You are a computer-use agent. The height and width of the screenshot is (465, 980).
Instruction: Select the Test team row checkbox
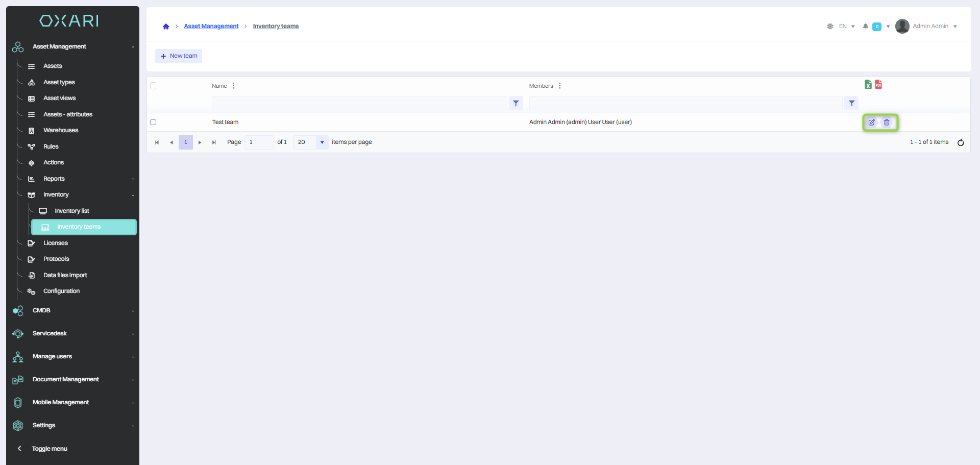[x=153, y=123]
